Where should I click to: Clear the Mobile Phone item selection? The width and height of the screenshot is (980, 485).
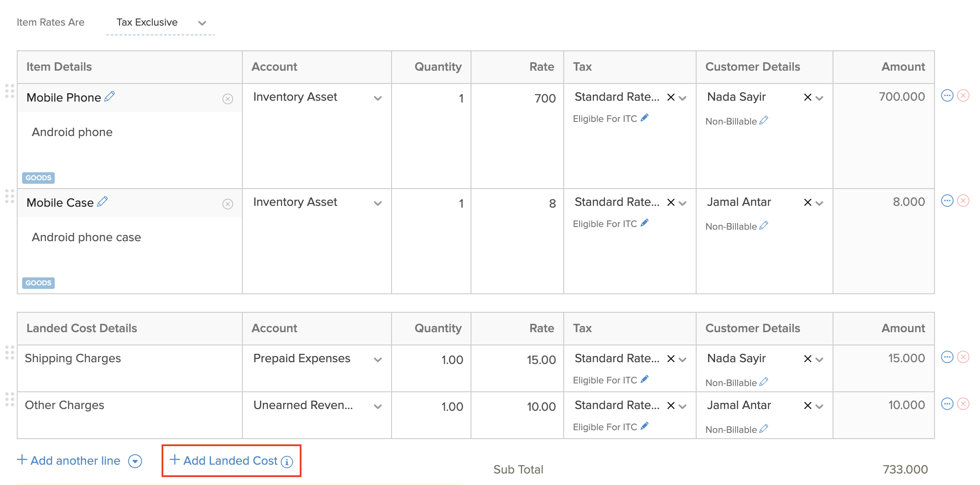pos(227,99)
